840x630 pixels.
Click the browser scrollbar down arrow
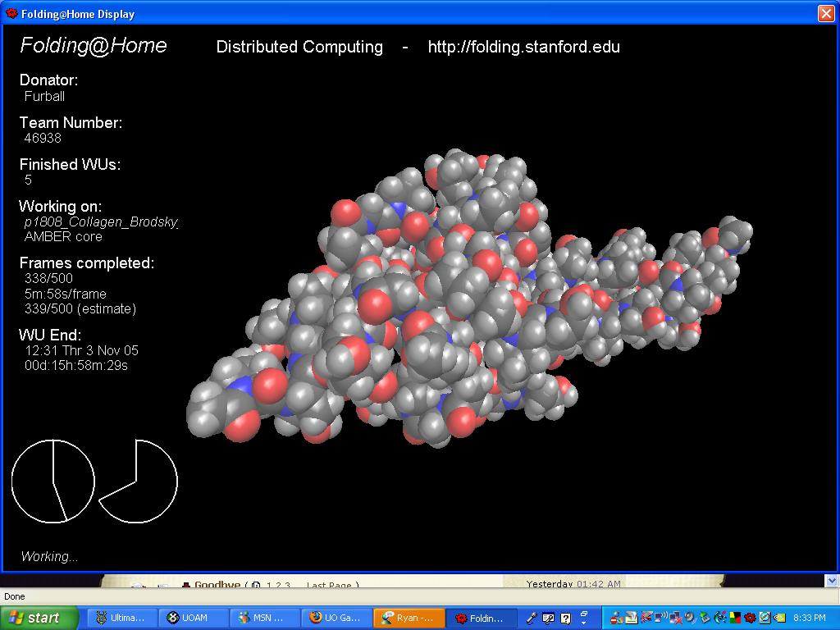coord(832,581)
